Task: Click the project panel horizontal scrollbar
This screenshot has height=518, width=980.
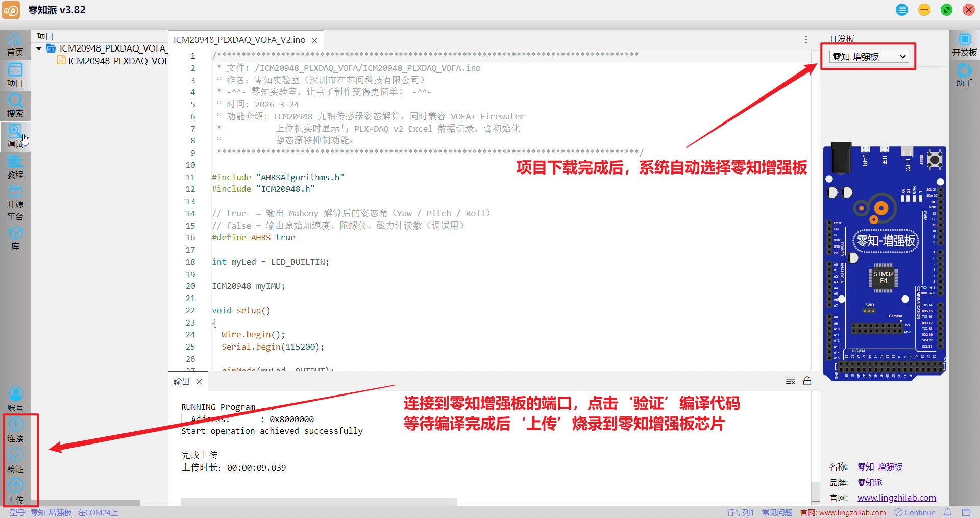Action: click(85, 503)
